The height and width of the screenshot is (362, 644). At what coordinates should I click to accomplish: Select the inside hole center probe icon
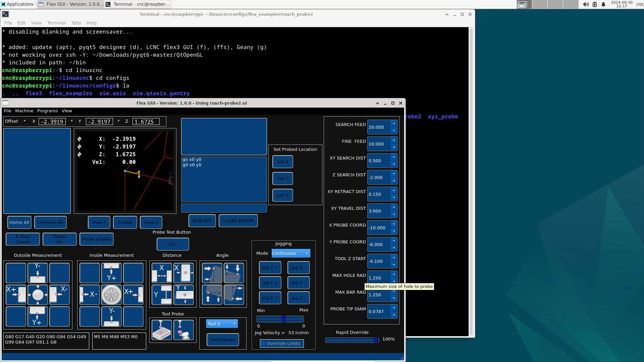pyautogui.click(x=111, y=295)
